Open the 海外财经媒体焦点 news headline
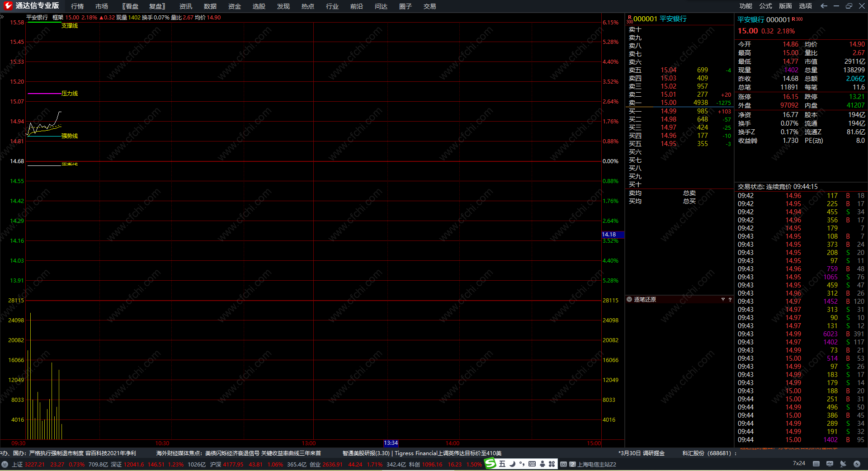Screen dimensions: 868x471 (239, 453)
